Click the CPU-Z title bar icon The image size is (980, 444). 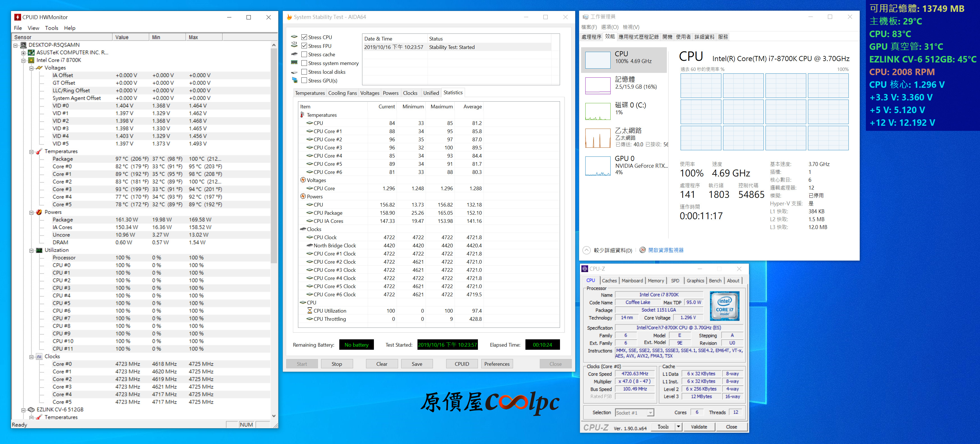[585, 269]
